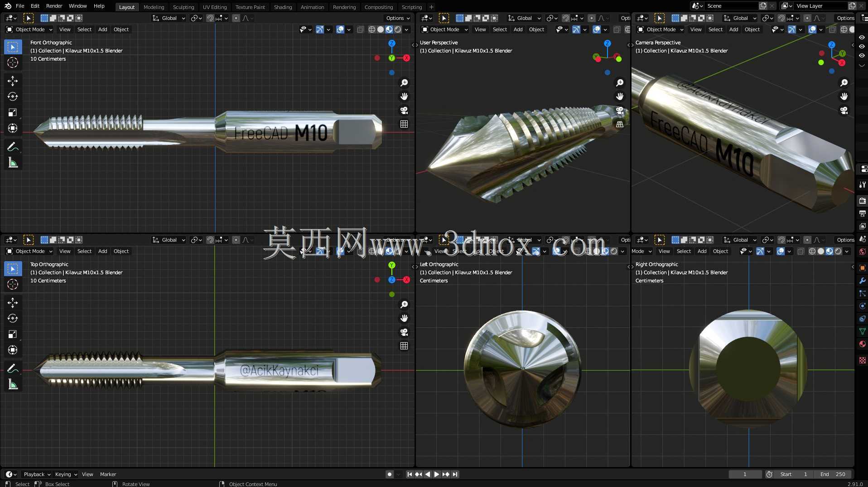Screen dimensions: 868x487
Task: Select Scale tool in Front Orthographic viewport
Action: (x=13, y=112)
